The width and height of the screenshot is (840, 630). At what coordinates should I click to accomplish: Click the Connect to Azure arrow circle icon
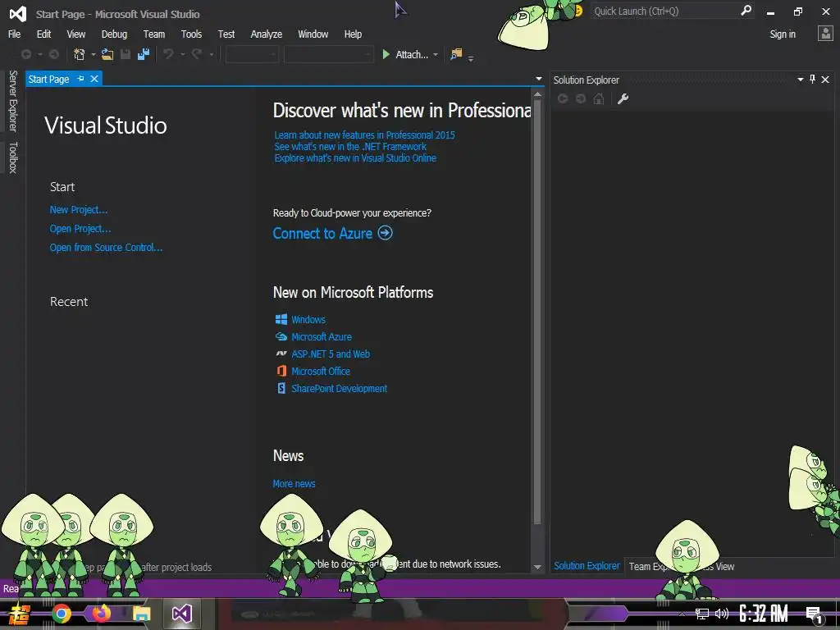click(x=386, y=232)
